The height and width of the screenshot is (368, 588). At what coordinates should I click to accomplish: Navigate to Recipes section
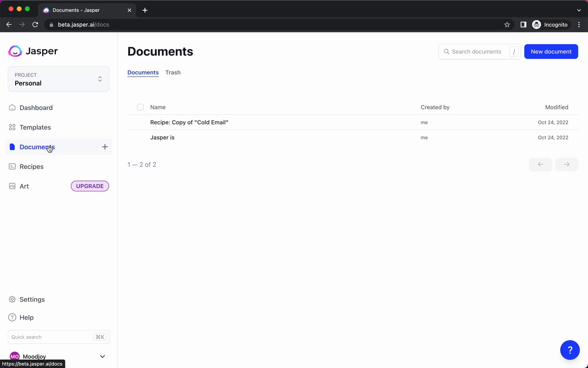[31, 166]
